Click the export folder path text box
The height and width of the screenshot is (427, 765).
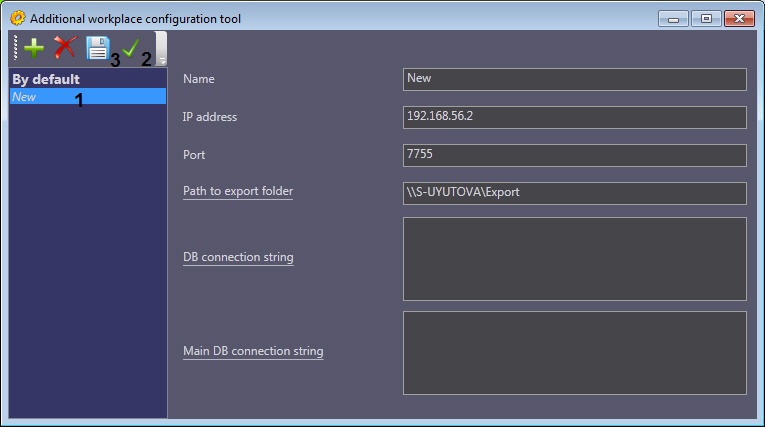pyautogui.click(x=574, y=193)
